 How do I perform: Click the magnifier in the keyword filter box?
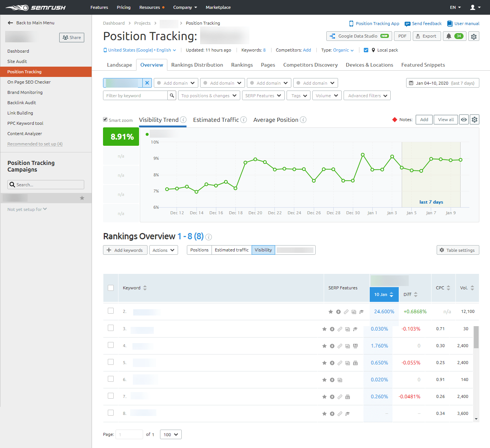[171, 95]
